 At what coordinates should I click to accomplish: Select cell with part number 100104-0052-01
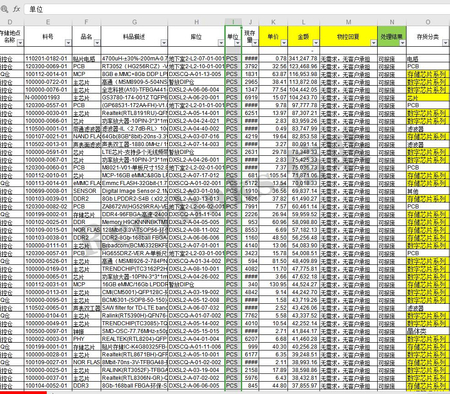(48, 386)
